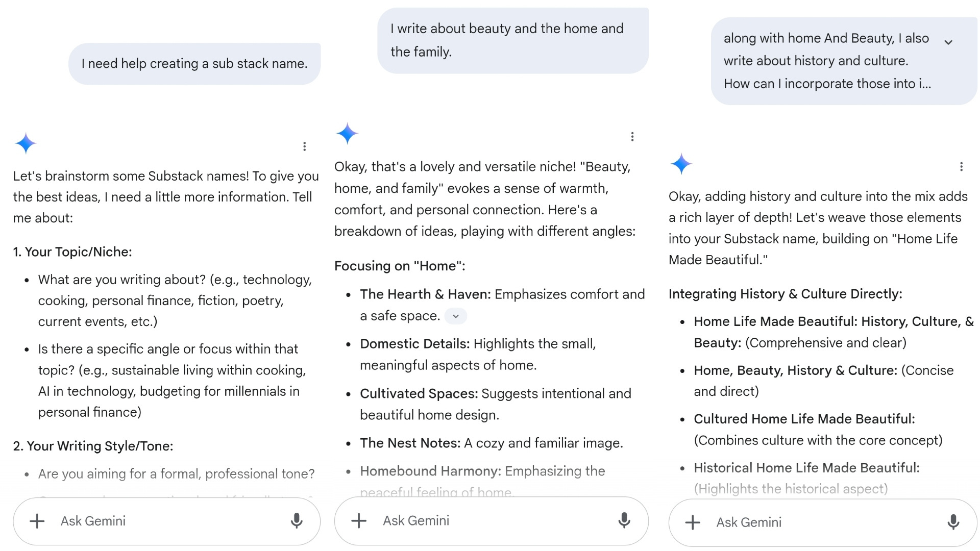Screen dimensions: 980x551
Task: Open three-dot menu for middle response
Action: click(x=632, y=137)
